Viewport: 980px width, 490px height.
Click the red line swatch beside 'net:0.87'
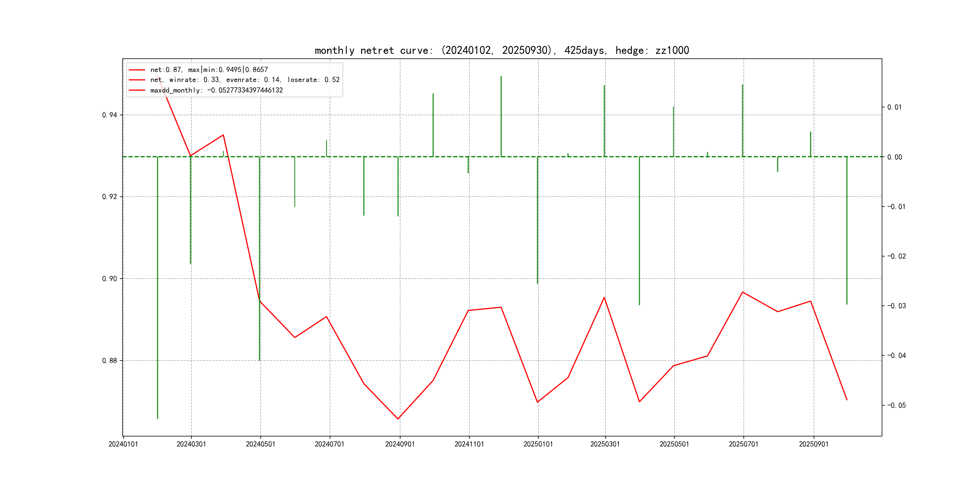137,70
